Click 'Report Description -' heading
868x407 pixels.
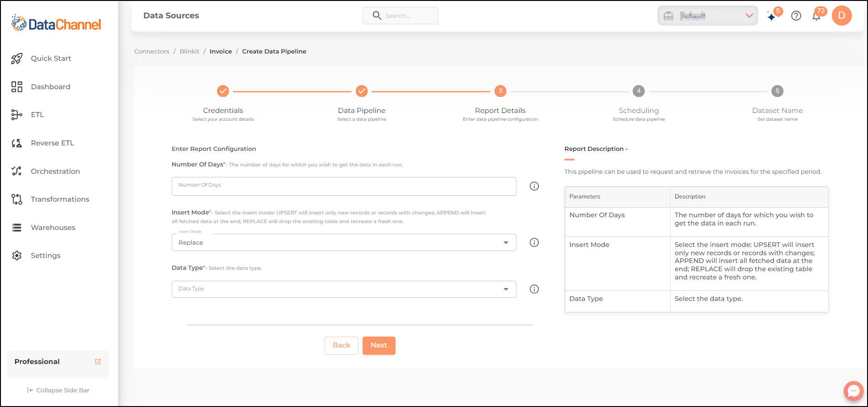coord(596,149)
